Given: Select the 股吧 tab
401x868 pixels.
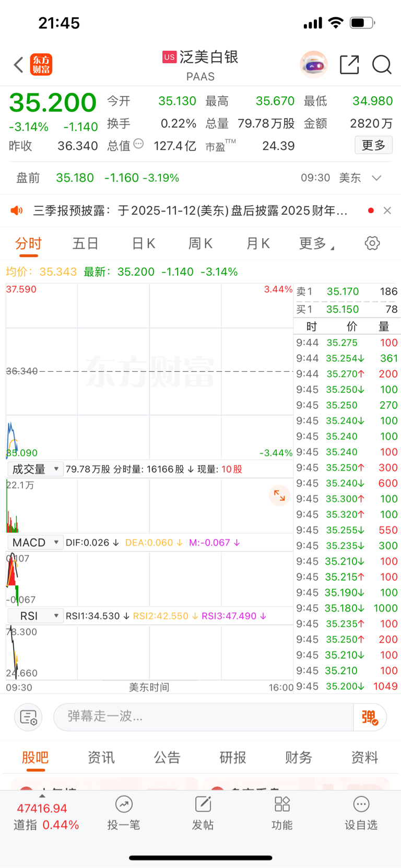Looking at the screenshot, I should (x=36, y=757).
